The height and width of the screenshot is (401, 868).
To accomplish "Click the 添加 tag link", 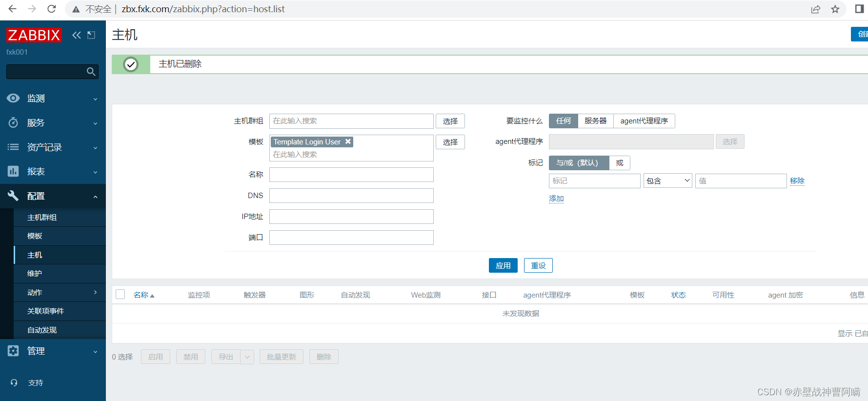I will click(556, 199).
